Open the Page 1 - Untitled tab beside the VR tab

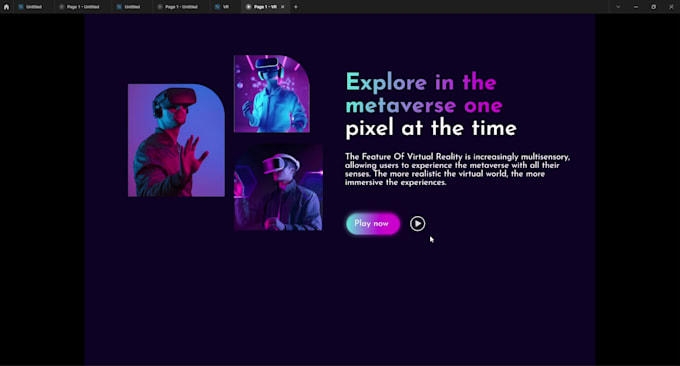[178, 7]
